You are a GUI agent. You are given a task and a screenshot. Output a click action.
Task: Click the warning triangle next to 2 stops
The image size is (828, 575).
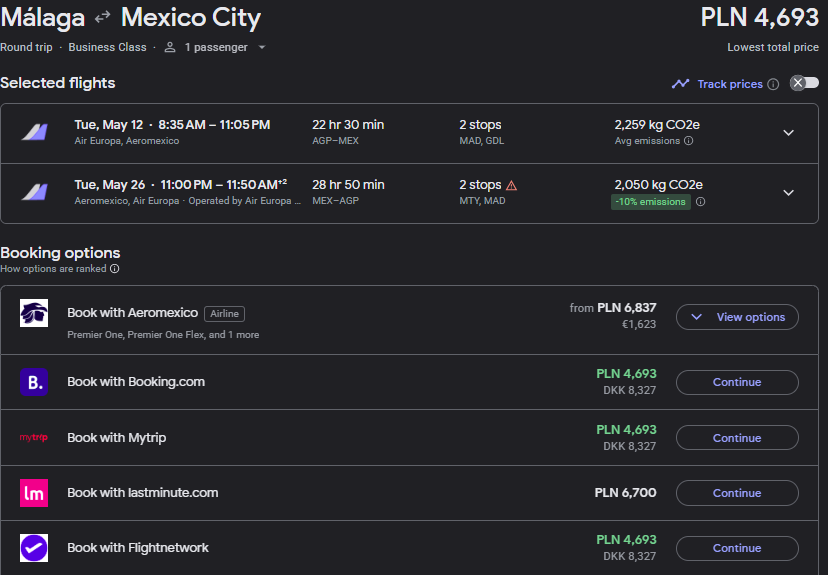pyautogui.click(x=511, y=185)
